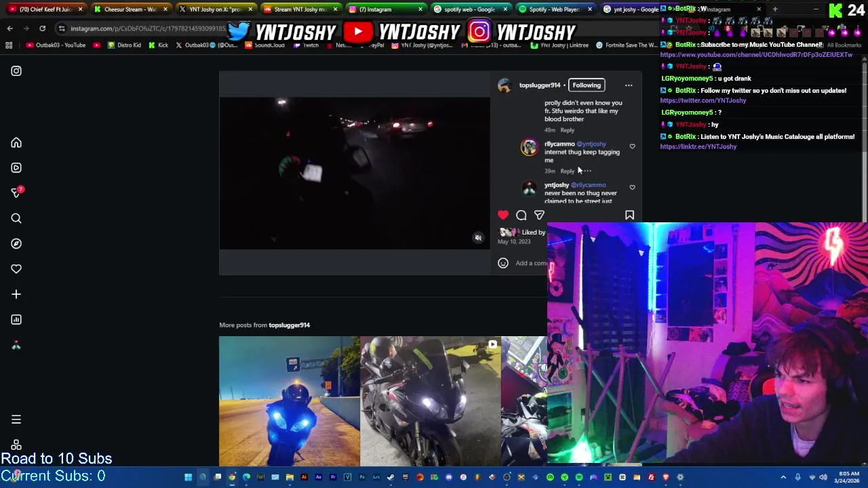Unlike the post with the red heart
The image size is (868, 488).
click(x=502, y=216)
